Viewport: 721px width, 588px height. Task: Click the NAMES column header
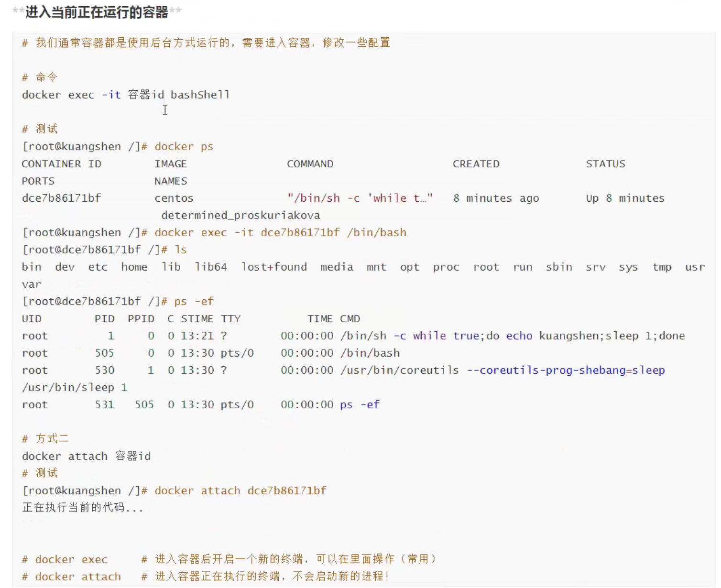click(x=171, y=181)
